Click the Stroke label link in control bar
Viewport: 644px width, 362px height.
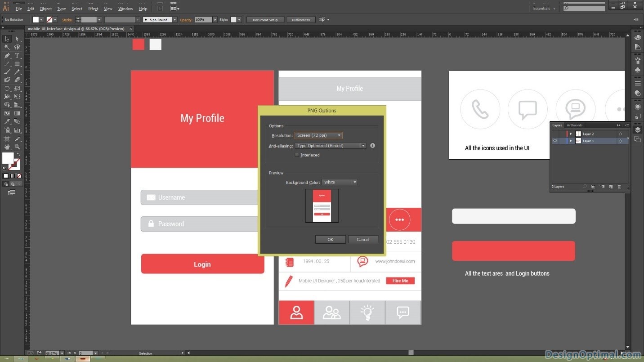point(67,20)
